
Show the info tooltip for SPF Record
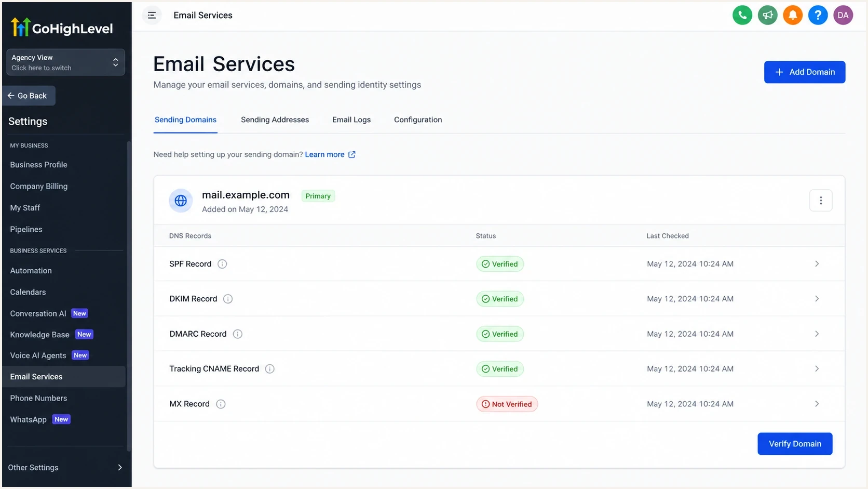coord(222,264)
